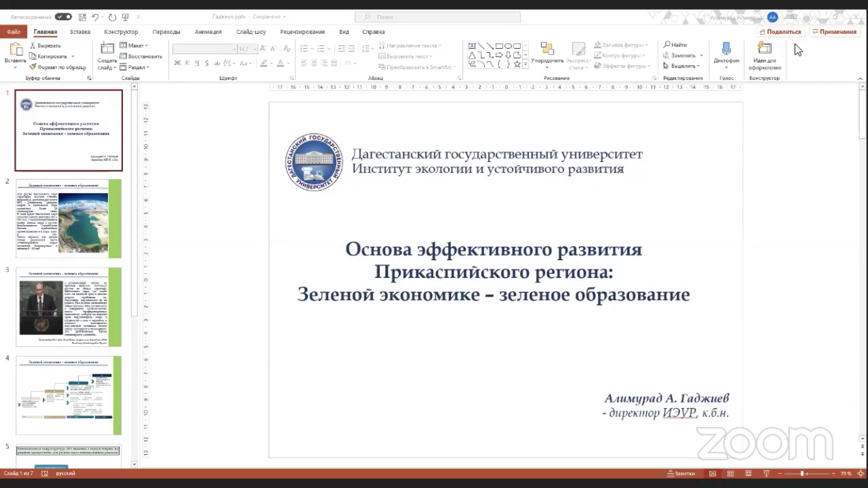Start slideshow from status bar icon
The height and width of the screenshot is (488, 868).
(x=766, y=474)
